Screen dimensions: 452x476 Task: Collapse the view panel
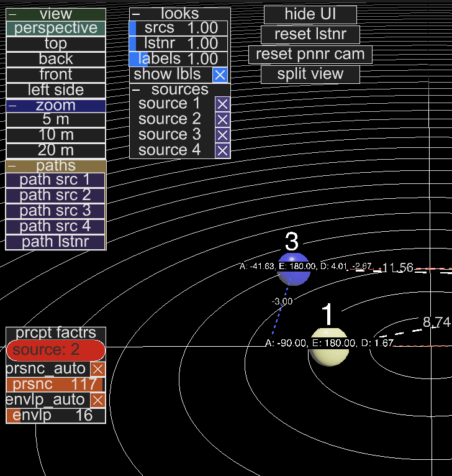tap(12, 14)
